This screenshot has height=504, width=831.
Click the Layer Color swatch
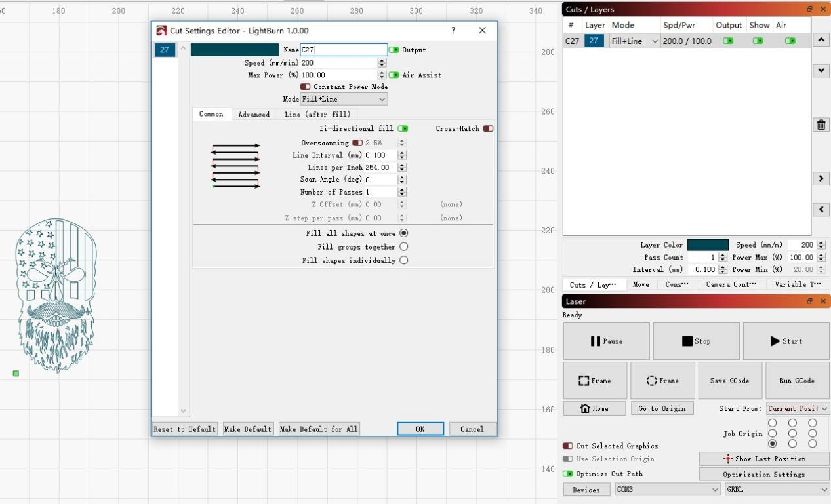tap(708, 245)
